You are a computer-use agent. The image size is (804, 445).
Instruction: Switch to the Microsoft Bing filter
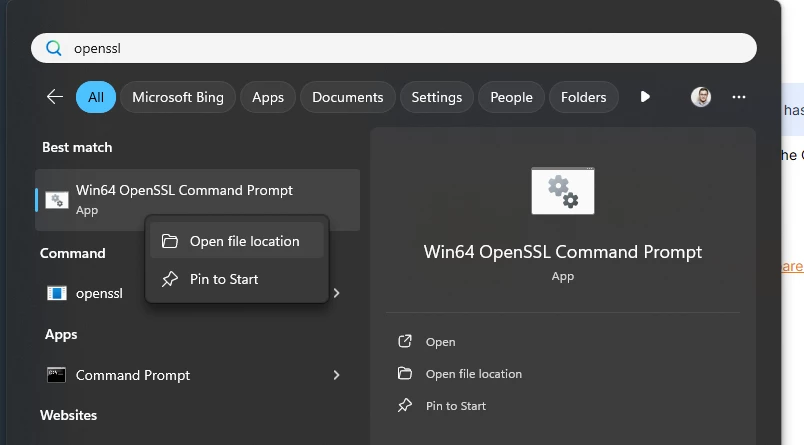pos(178,97)
